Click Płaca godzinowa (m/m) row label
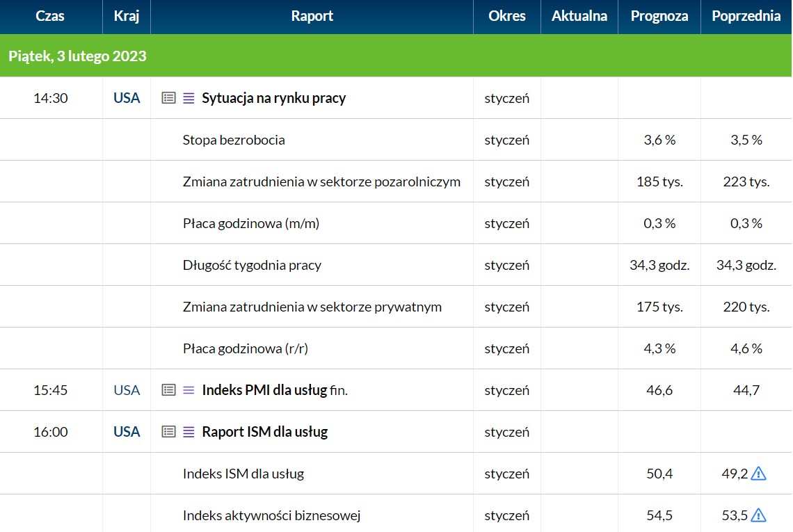Viewport: 793px width, 532px height. pos(251,223)
